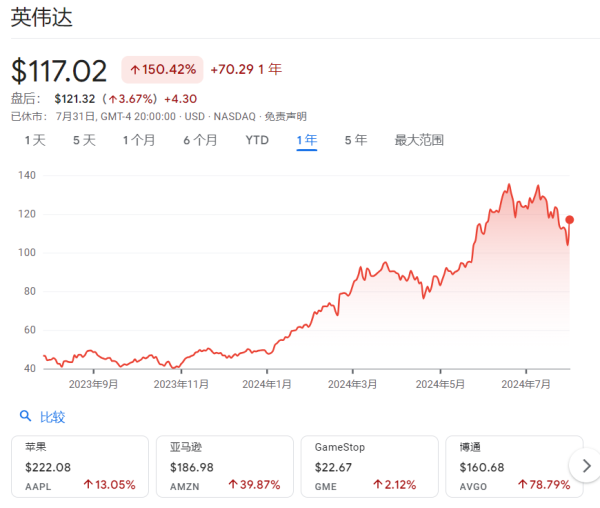The height and width of the screenshot is (508, 600).
Task: Switch to the 5年 range tab
Action: coord(356,140)
